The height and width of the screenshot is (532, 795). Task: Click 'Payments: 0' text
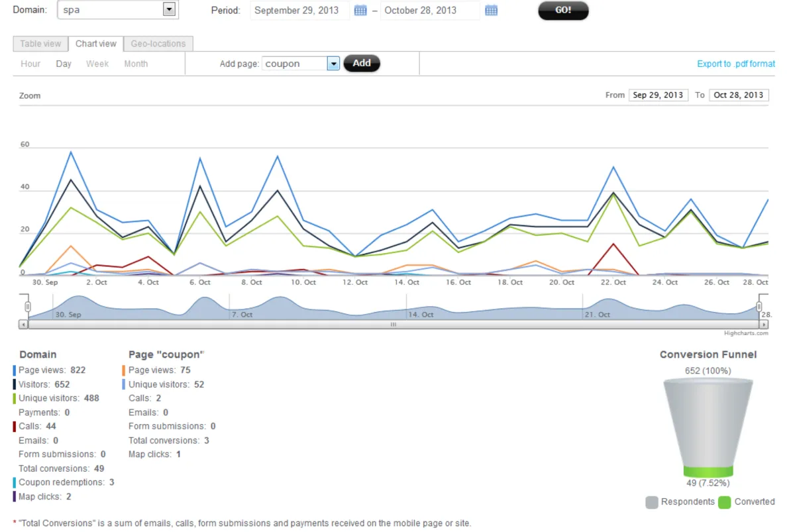[44, 412]
